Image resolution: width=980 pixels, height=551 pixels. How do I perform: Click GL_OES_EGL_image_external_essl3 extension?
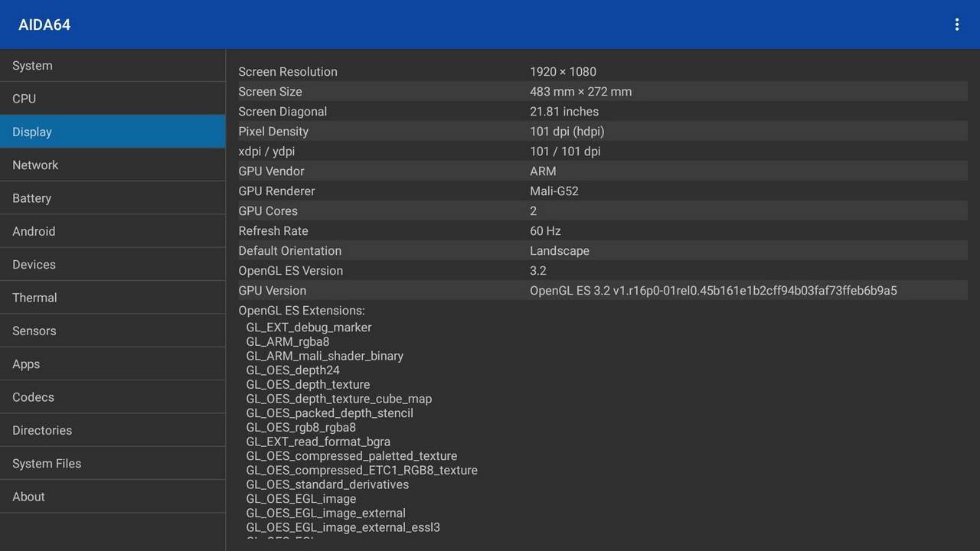point(343,527)
